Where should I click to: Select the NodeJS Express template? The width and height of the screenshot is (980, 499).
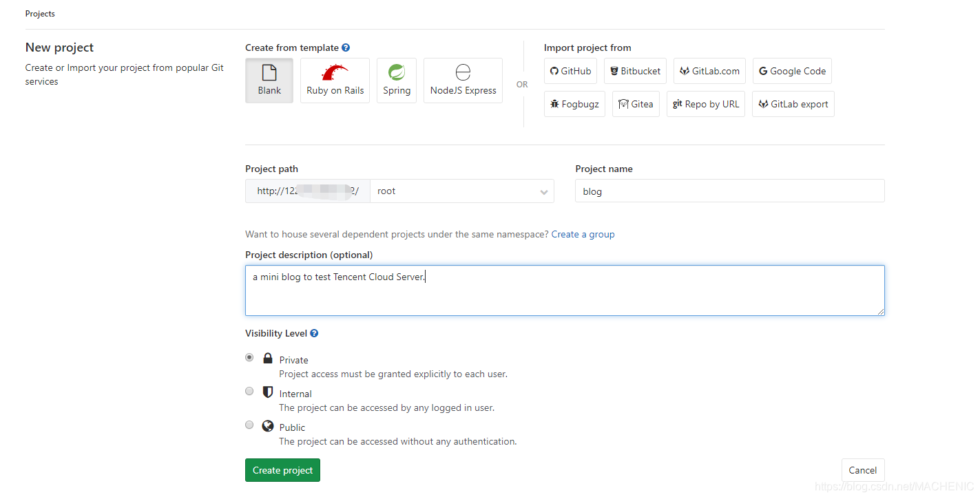(463, 81)
